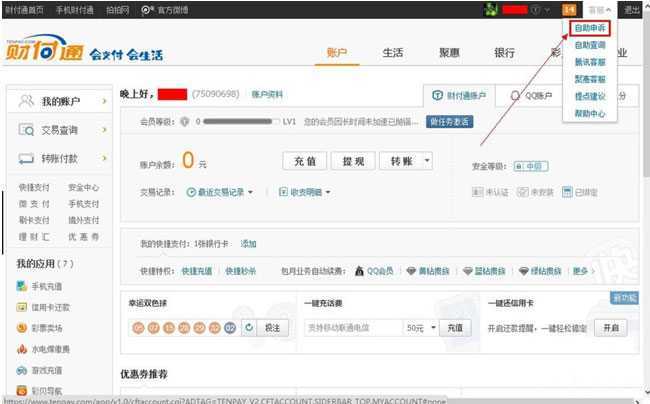
Task: Click the 财付通账户 tab icon
Action: click(437, 96)
